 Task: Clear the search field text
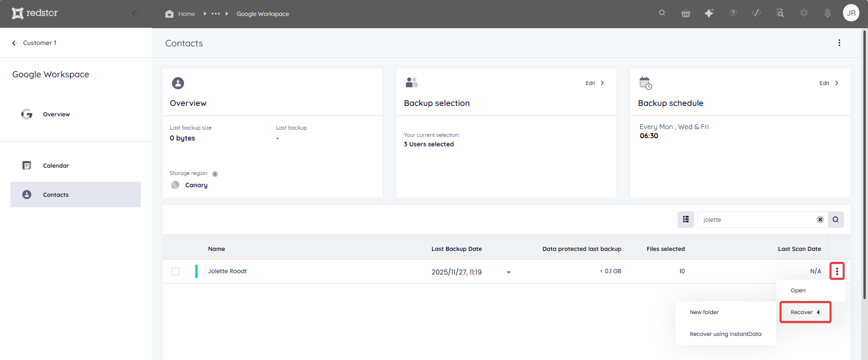coord(820,220)
